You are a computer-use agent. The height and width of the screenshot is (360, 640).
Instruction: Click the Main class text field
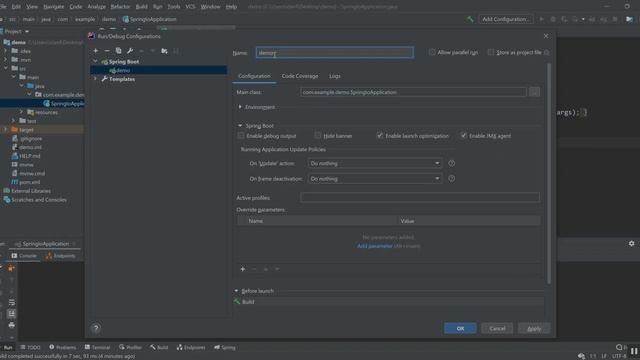[x=413, y=92]
